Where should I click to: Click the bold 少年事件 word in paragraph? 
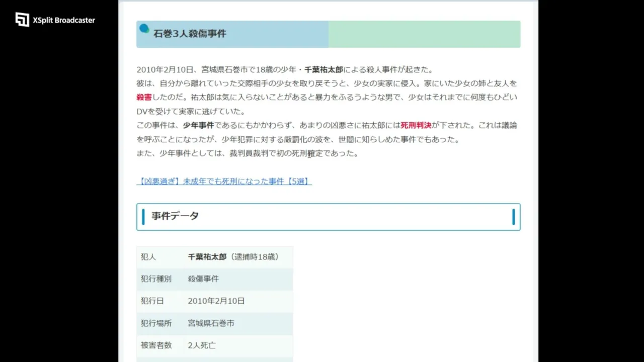pos(198,125)
